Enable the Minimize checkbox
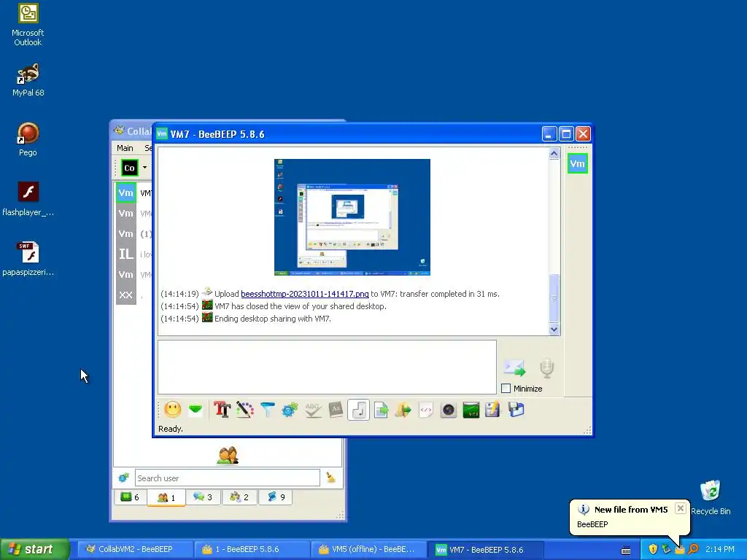 point(506,389)
